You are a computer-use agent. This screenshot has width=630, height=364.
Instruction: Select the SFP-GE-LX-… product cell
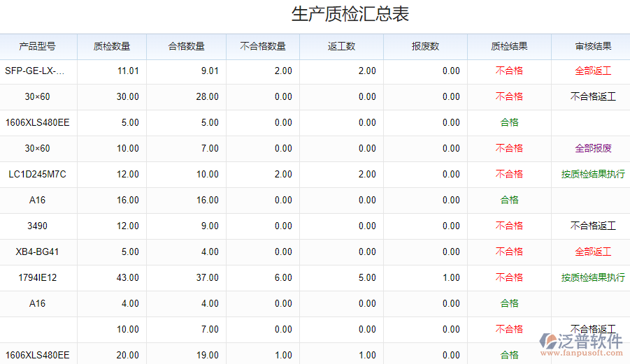34,71
